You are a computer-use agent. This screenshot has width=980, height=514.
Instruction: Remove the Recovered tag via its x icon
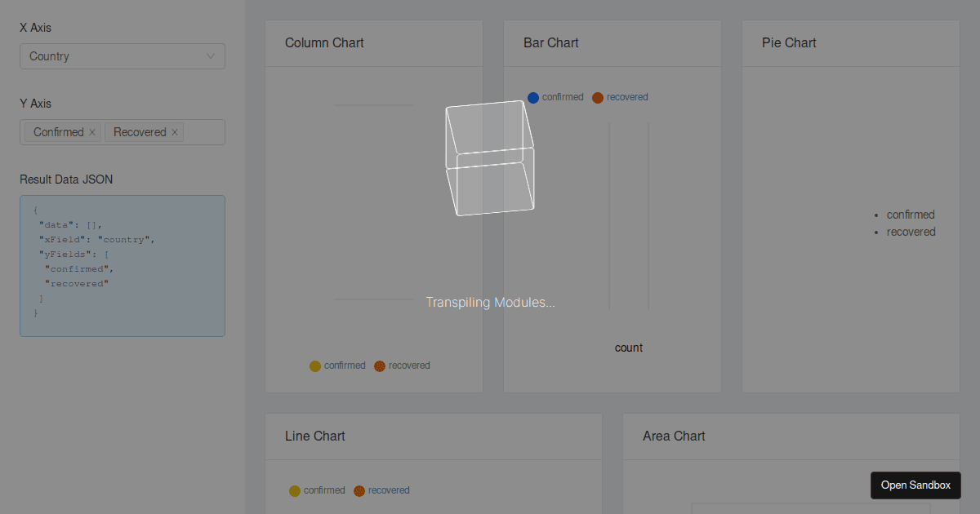point(174,131)
